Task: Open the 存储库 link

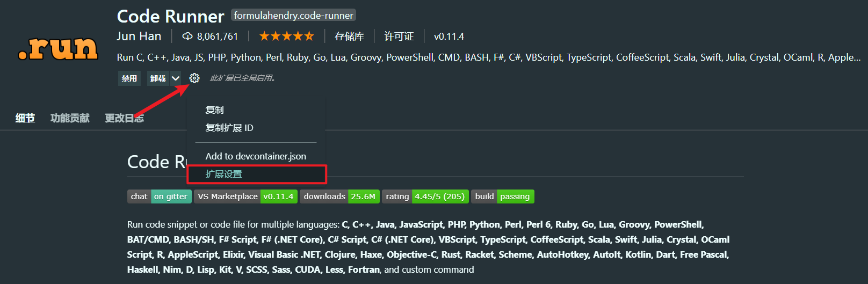Action: (x=349, y=37)
